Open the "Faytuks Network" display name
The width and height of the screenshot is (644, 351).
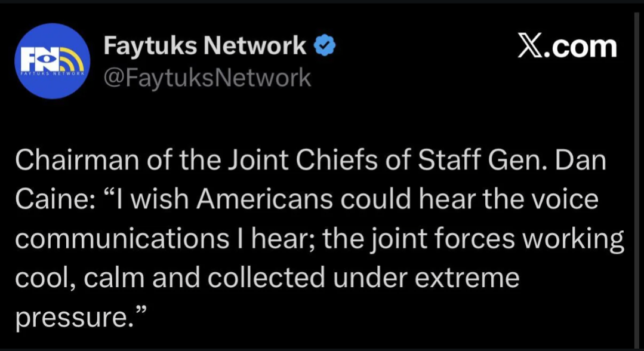(205, 46)
